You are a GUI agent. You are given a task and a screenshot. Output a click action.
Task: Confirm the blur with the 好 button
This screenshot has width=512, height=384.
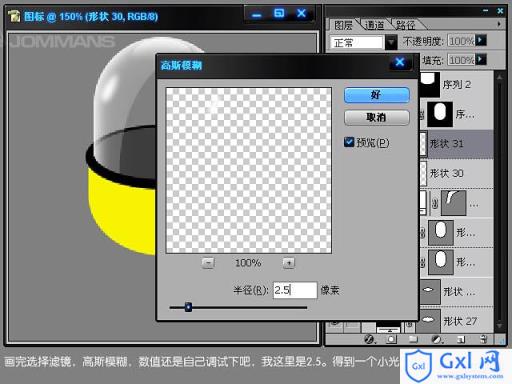click(x=377, y=95)
